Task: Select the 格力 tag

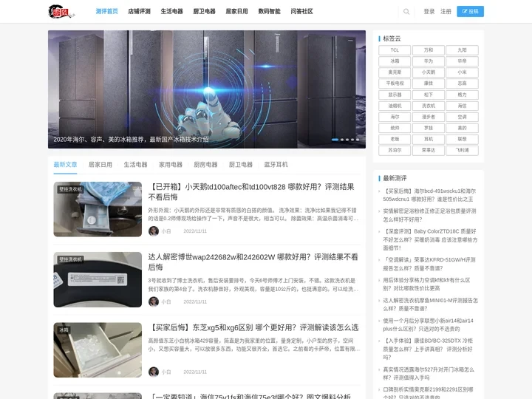Action: coord(462,95)
